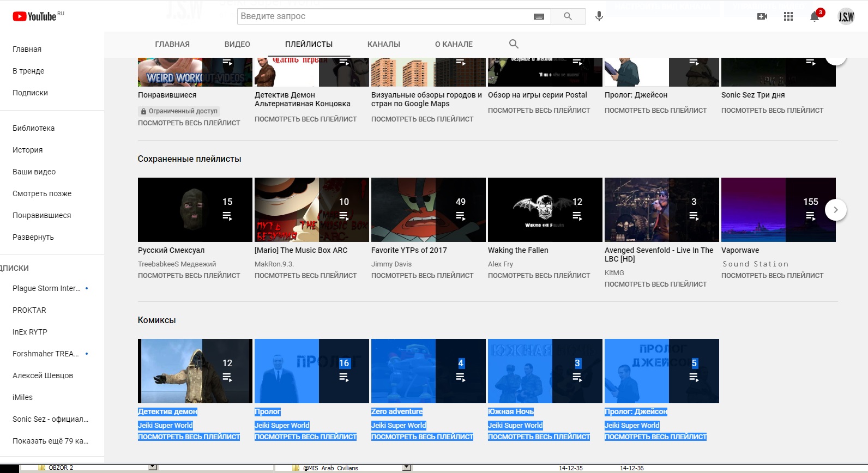
Task: Open Южная Ночь playlist title
Action: (511, 412)
